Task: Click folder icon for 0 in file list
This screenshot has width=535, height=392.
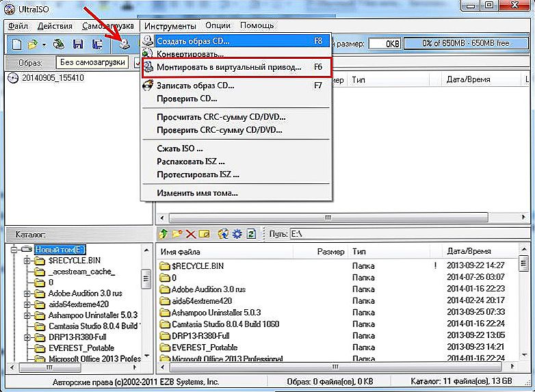Action: click(165, 278)
